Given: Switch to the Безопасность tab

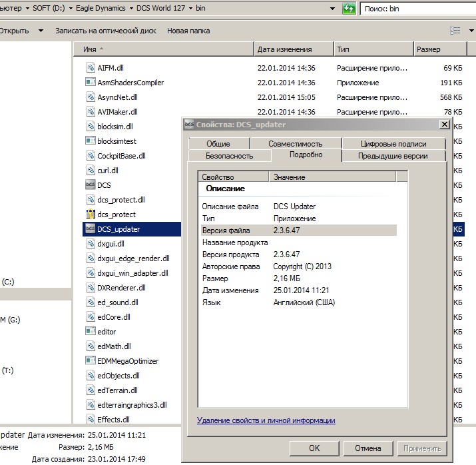Looking at the screenshot, I should [x=230, y=156].
